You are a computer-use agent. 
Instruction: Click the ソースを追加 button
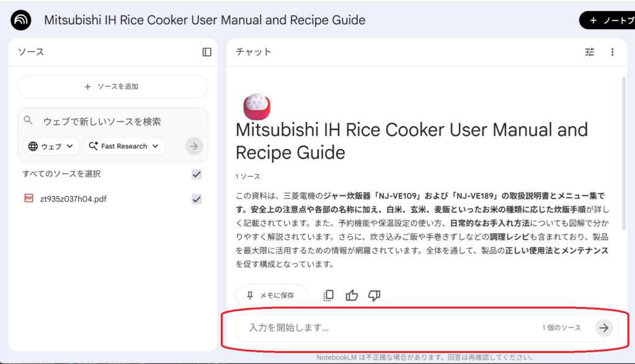tap(113, 87)
